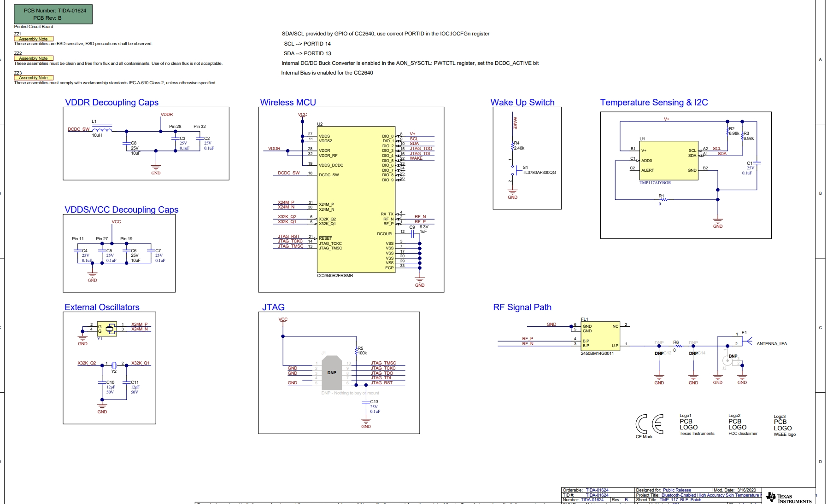The width and height of the screenshot is (827, 504).
Task: Open the Orderable TIDA-01624 link
Action: [x=597, y=490]
